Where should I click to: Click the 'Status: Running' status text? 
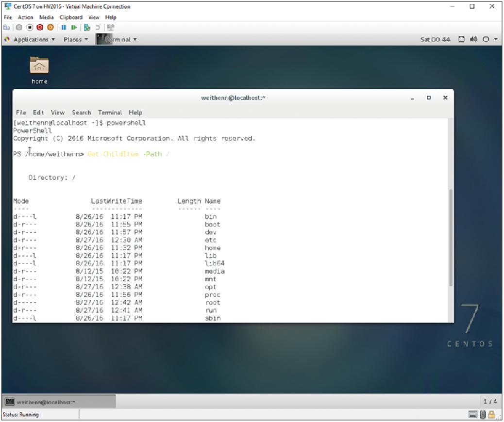[x=20, y=415]
